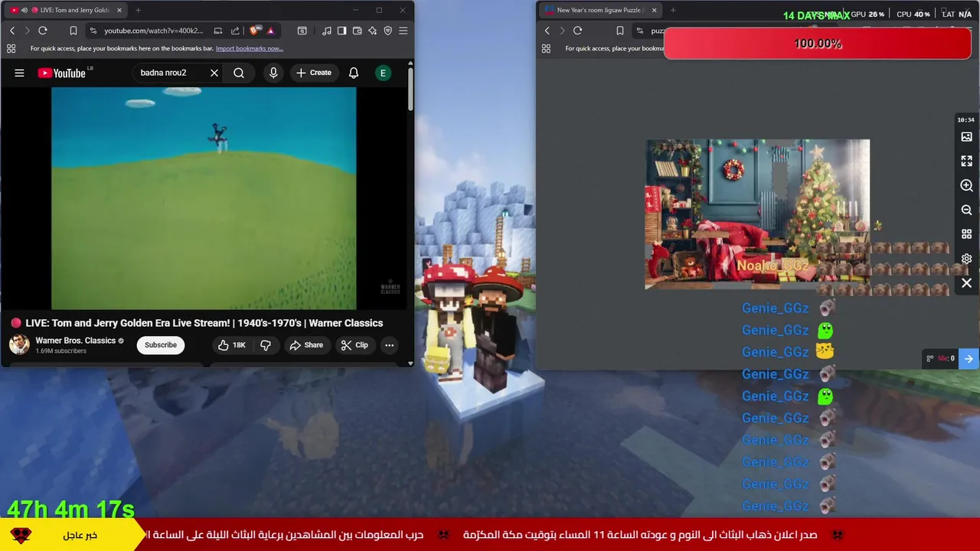Click the Tom and Jerry video player
Image resolution: width=980 pixels, height=551 pixels.
pos(204,198)
